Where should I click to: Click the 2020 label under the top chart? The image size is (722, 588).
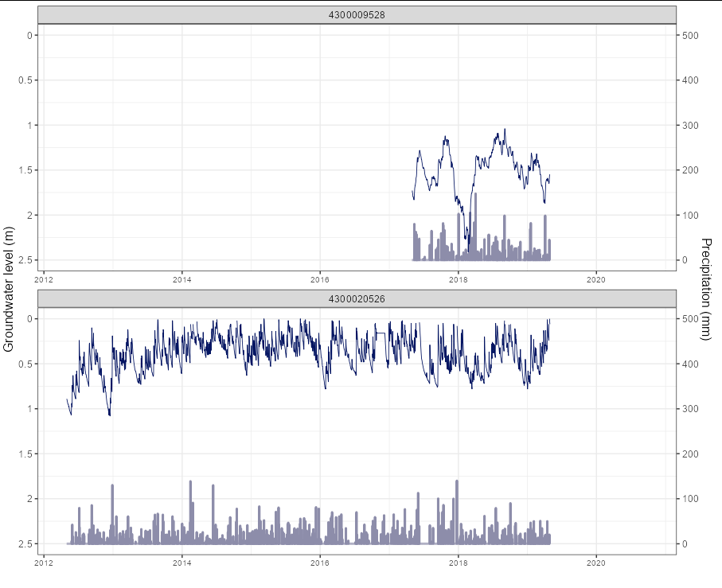click(x=596, y=279)
